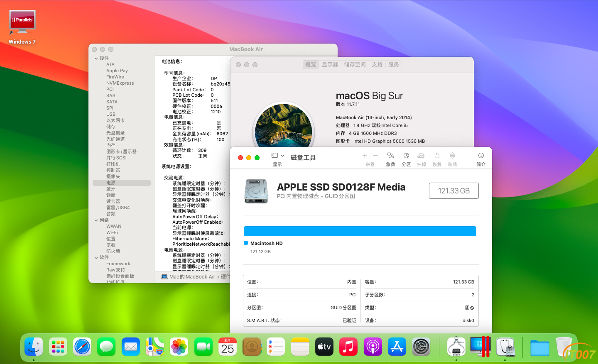598x364 pixels.
Task: Open the 储存空间 tab
Action: [355, 65]
